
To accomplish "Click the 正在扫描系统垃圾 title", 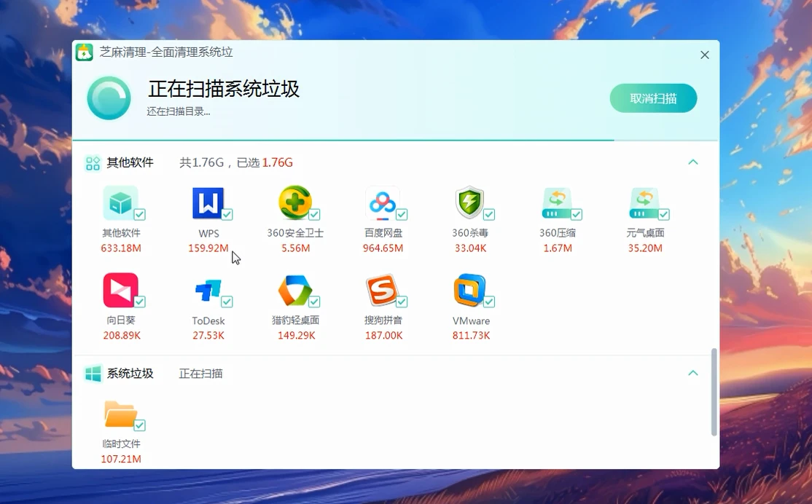I will pos(224,89).
